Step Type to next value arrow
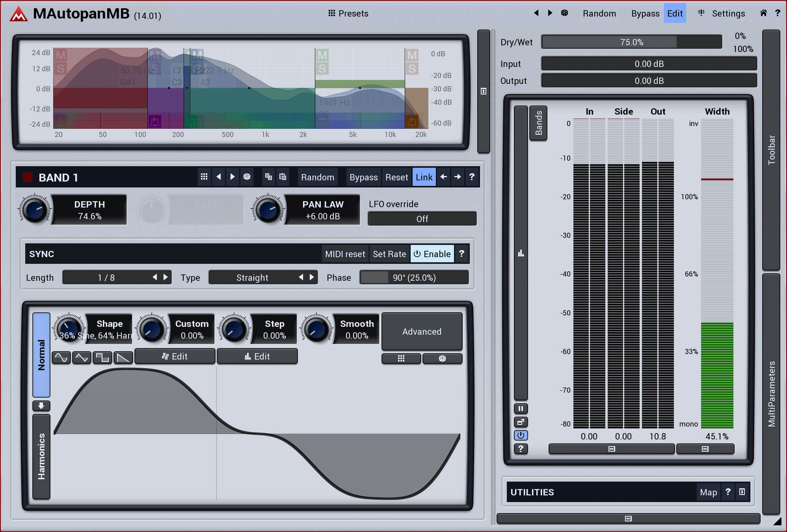 coord(312,277)
